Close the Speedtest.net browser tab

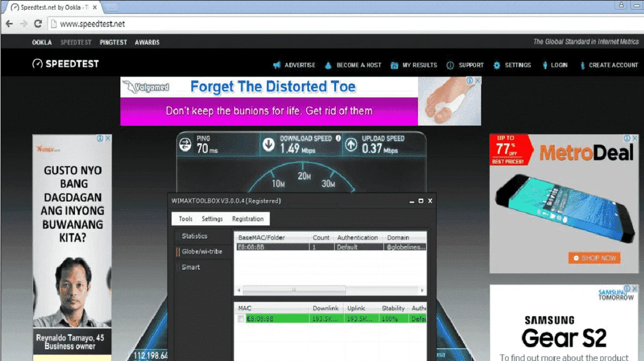[x=95, y=7]
